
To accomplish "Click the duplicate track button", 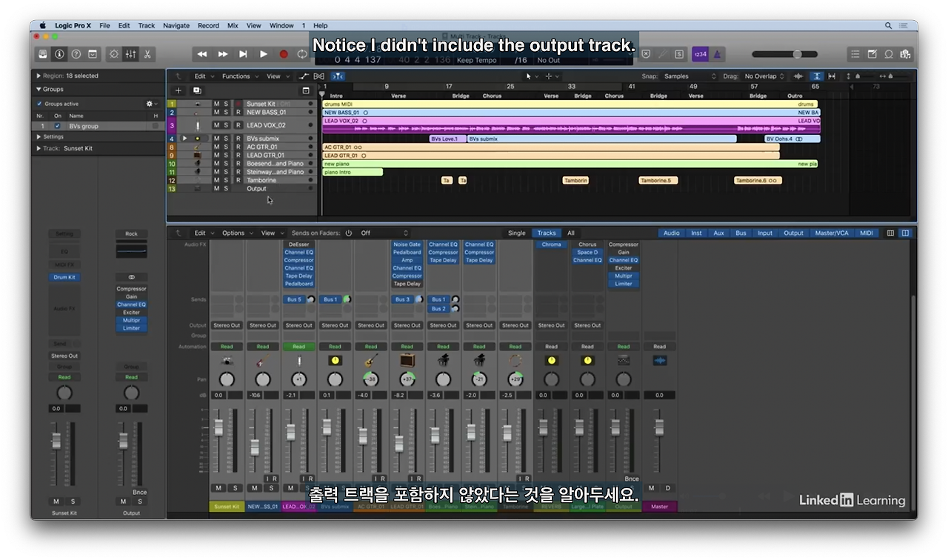I will 197,90.
